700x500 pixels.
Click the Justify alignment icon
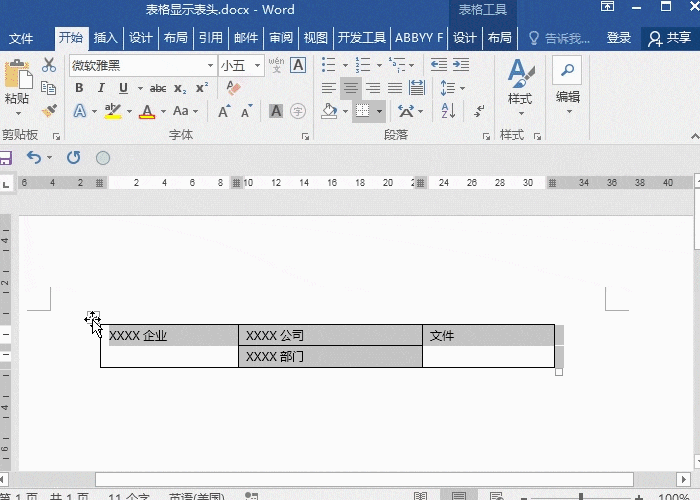tap(395, 88)
